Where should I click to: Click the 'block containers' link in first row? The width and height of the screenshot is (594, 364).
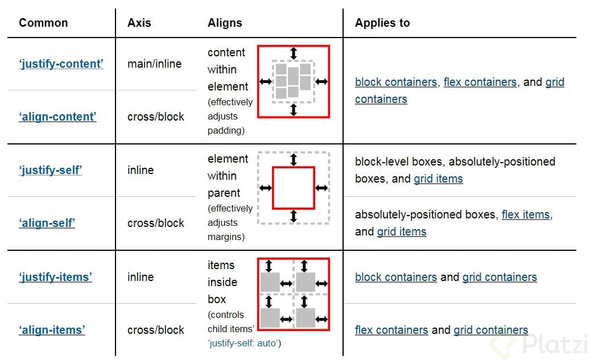(x=396, y=82)
